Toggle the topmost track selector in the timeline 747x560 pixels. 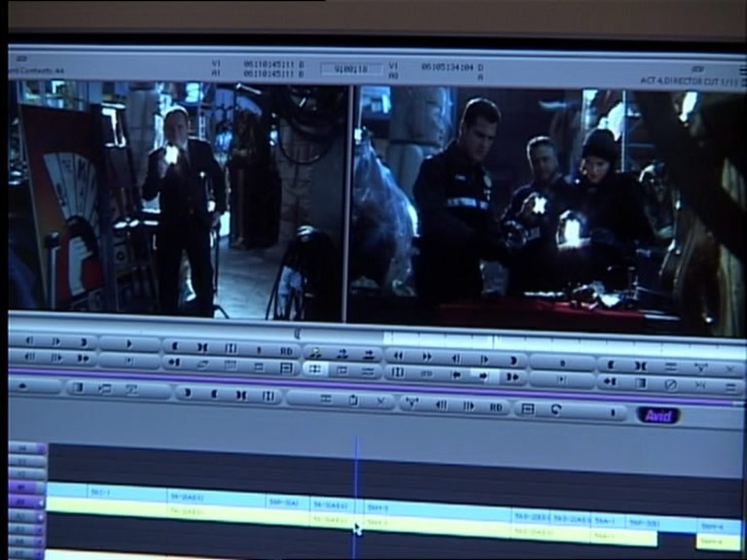27,447
